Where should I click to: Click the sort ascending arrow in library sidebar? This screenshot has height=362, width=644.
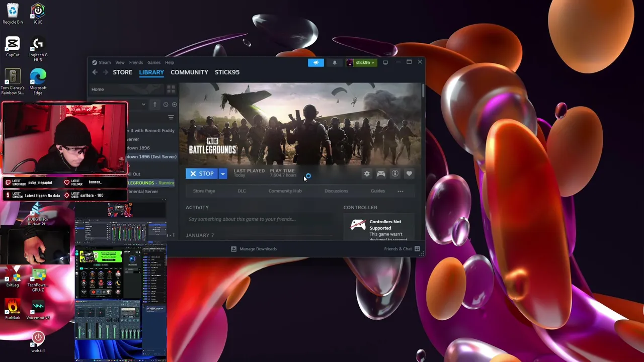tap(155, 105)
